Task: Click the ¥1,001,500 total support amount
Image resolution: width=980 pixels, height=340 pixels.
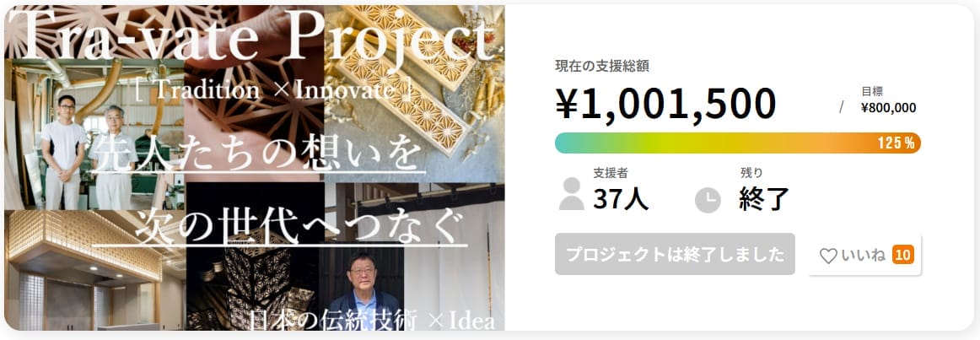Action: tap(665, 103)
